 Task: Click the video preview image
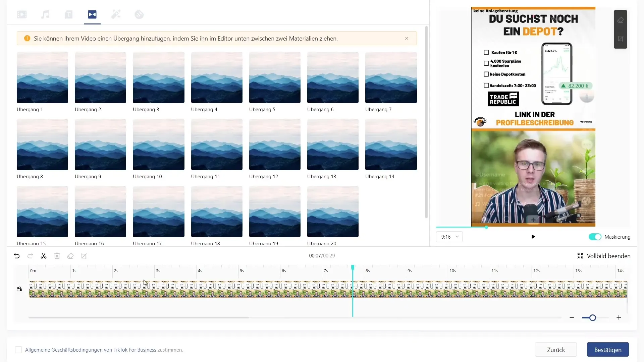click(x=533, y=117)
